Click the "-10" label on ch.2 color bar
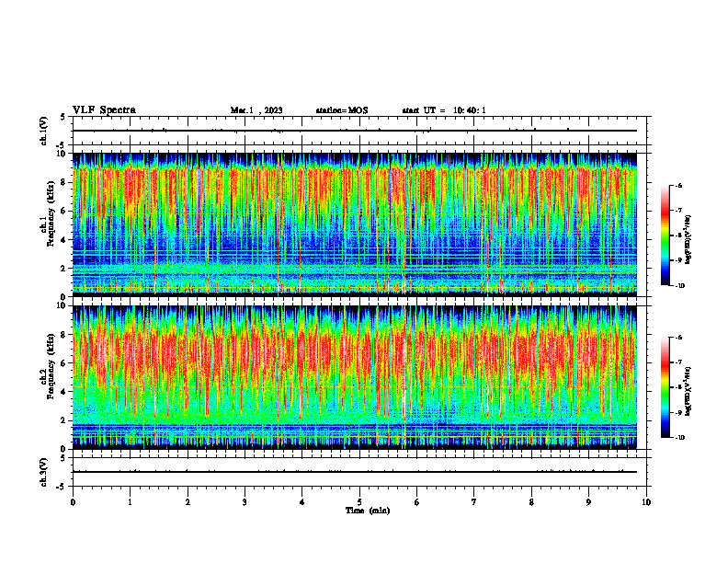Viewport: 728px width, 563px height. (x=679, y=438)
